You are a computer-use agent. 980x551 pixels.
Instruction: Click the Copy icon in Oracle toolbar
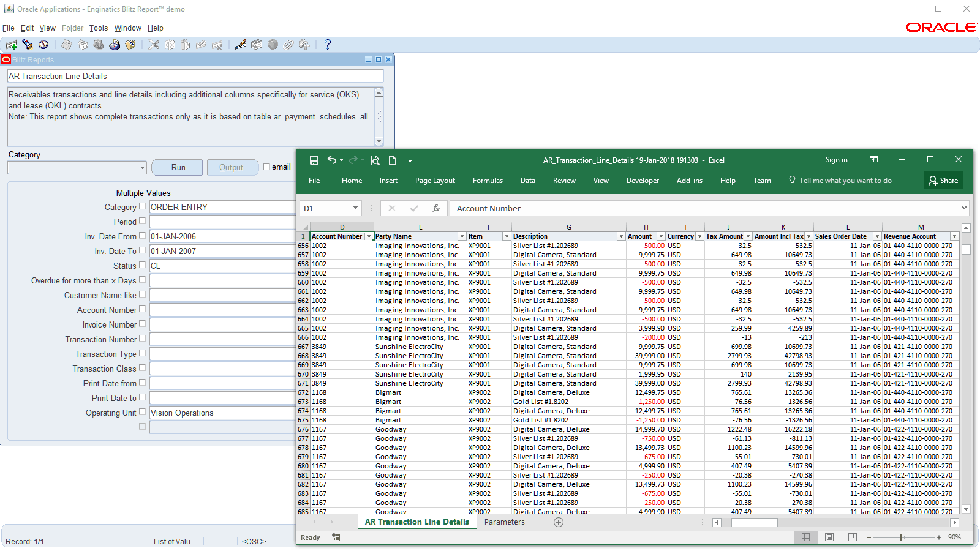[x=170, y=45]
